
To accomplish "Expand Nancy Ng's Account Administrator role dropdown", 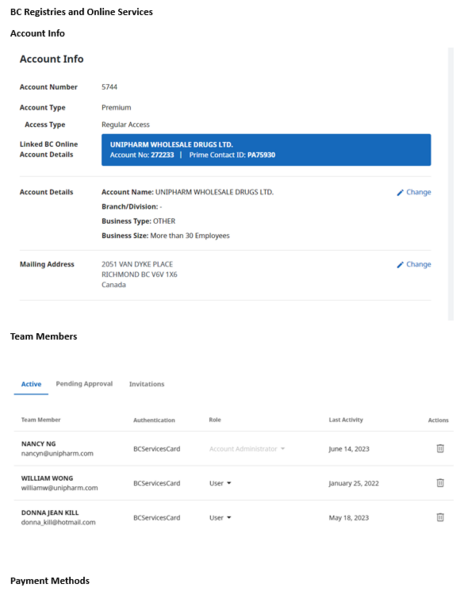I will pos(247,449).
